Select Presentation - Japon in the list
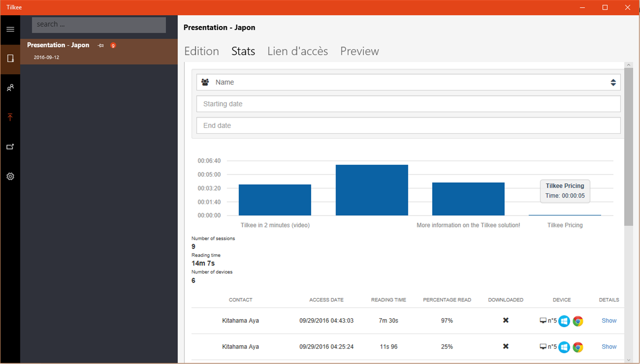The image size is (640, 364). click(99, 51)
